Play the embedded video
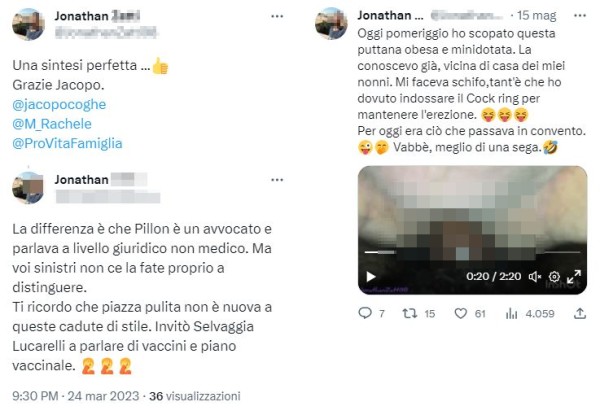The height and width of the screenshot is (415, 600). [x=370, y=277]
